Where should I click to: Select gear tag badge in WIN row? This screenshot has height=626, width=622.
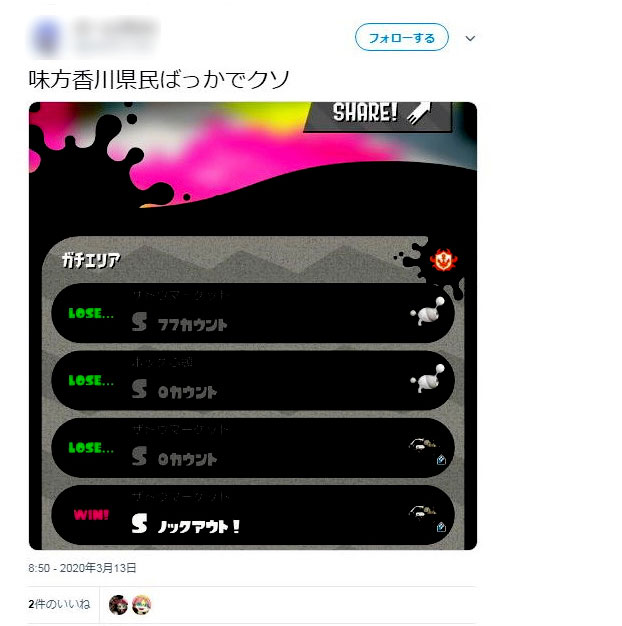441,527
